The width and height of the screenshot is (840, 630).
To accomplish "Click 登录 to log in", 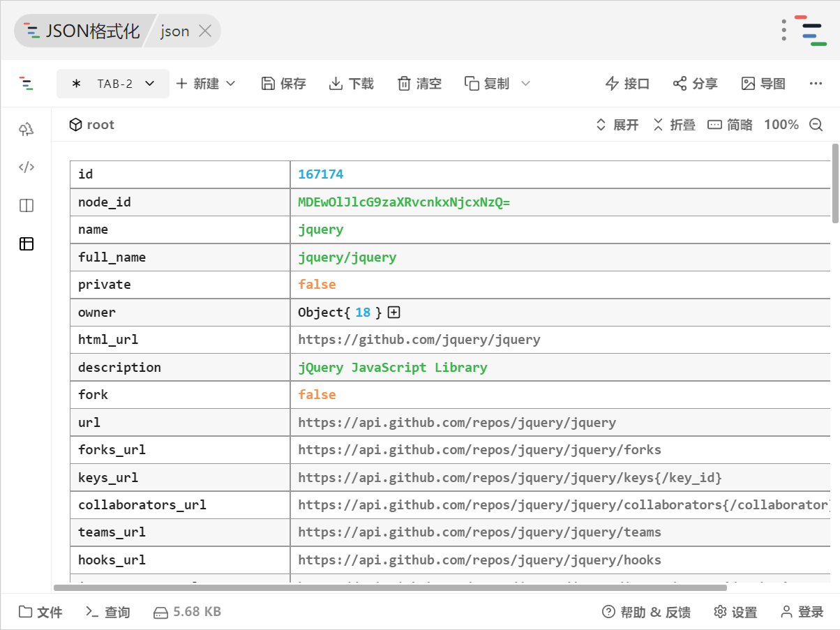I will tap(802, 612).
